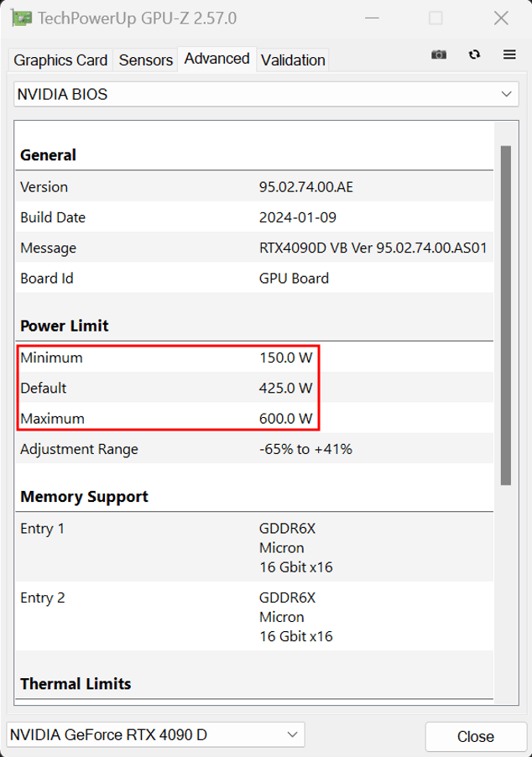Select the Advanced tab

[216, 59]
